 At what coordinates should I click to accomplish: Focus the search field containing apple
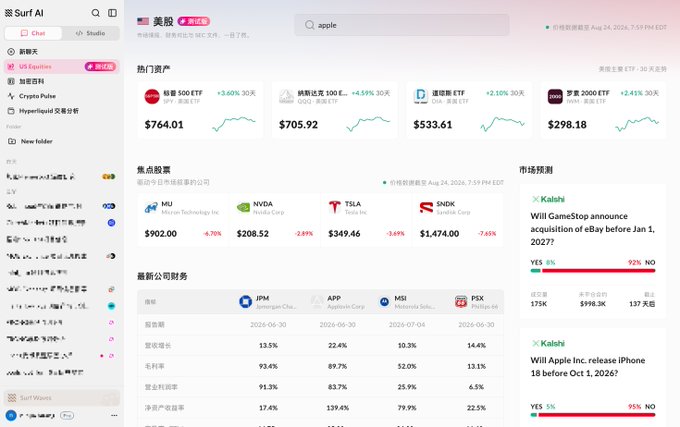[402, 25]
